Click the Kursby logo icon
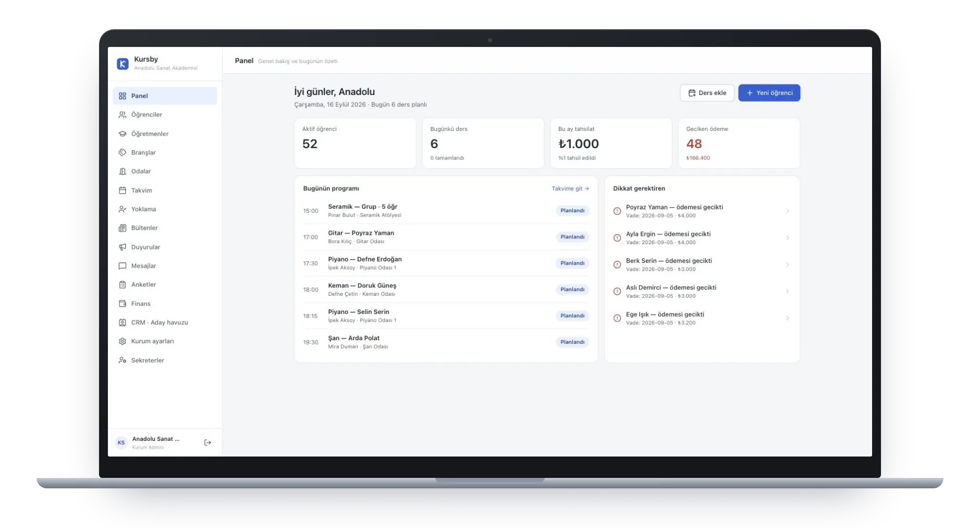The image size is (980, 528). coord(123,64)
